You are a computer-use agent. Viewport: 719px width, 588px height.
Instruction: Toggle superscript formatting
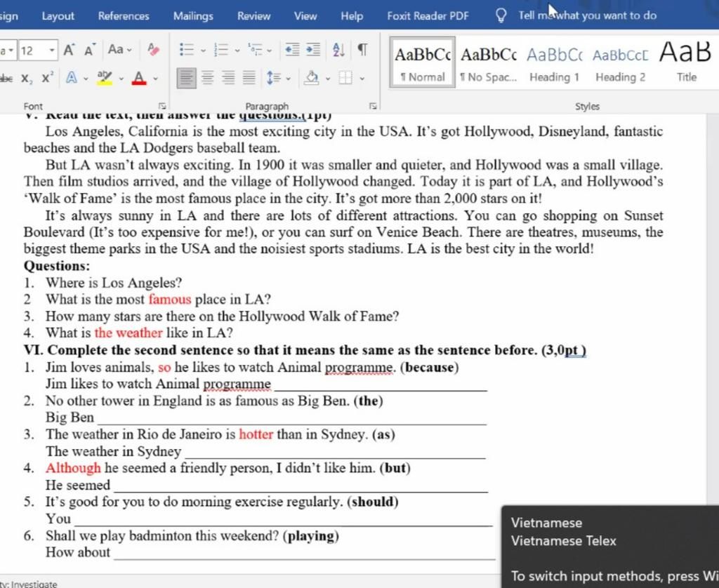tap(47, 77)
